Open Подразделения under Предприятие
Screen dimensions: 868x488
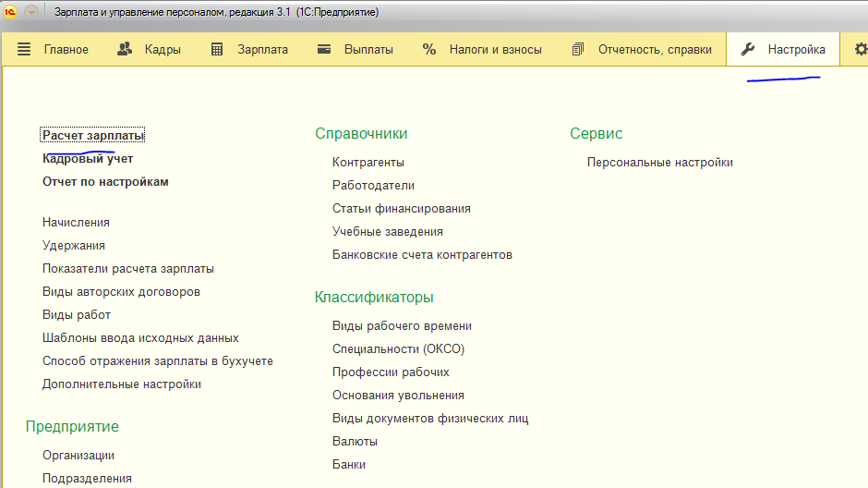[x=87, y=478]
